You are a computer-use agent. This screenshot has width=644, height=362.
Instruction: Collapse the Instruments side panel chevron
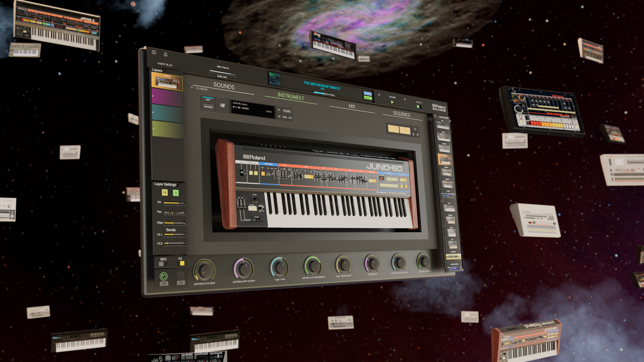(435, 116)
